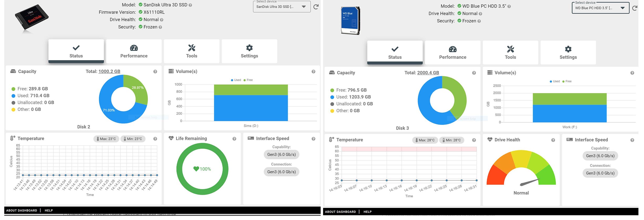Click Capability Gen3 (6.0 Gb/s) badge in SanDisk panel

coord(282,155)
